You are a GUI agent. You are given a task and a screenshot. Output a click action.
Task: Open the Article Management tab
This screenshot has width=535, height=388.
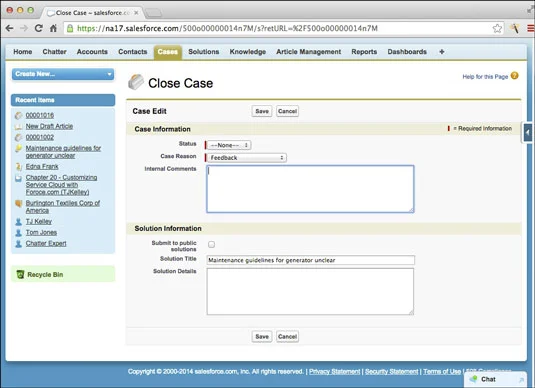click(x=308, y=52)
